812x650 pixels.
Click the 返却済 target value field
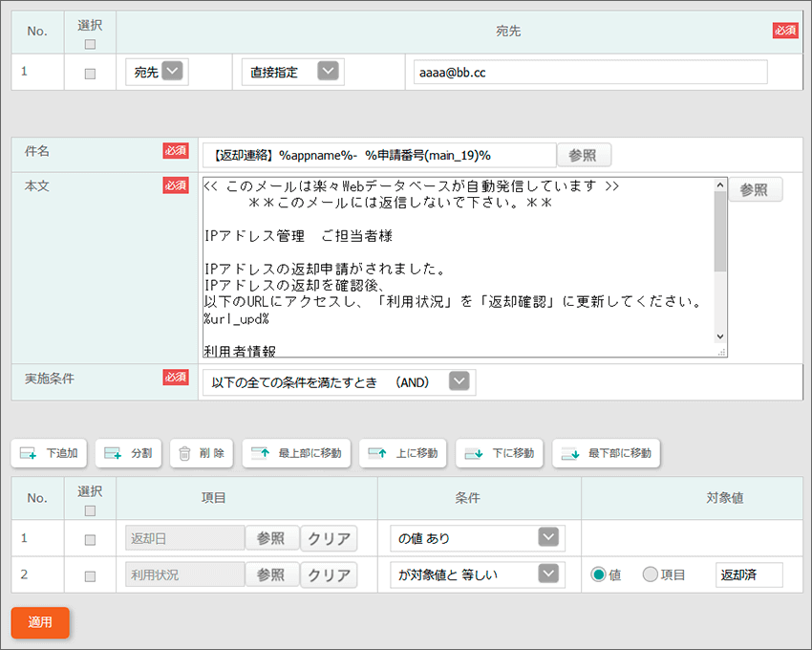(x=749, y=574)
